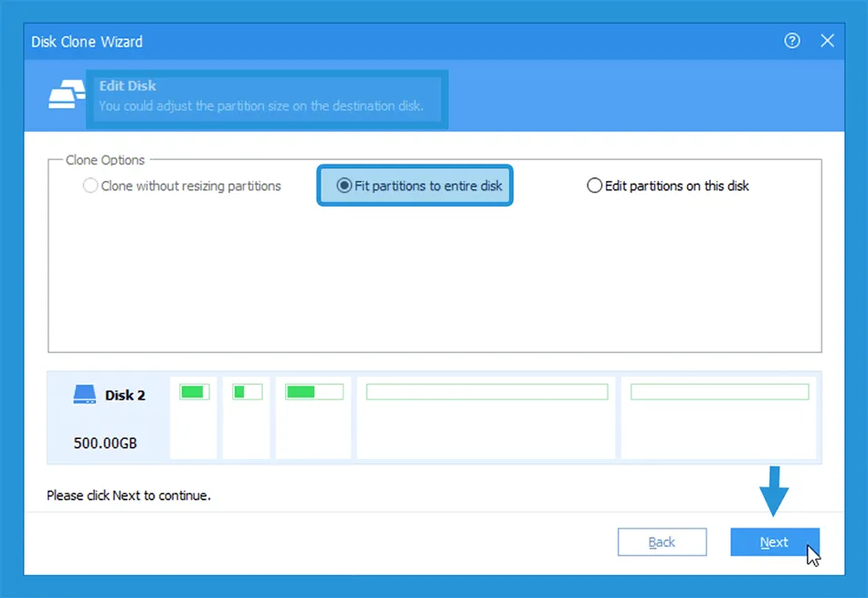Open the help question mark icon
Screen dimensions: 868x598
792,41
